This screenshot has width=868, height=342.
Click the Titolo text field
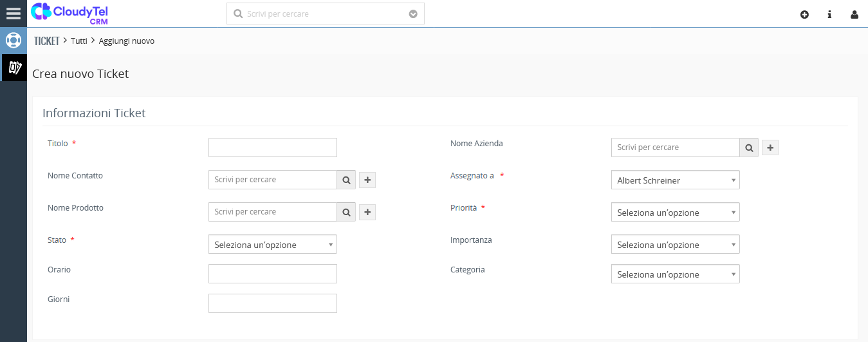272,147
